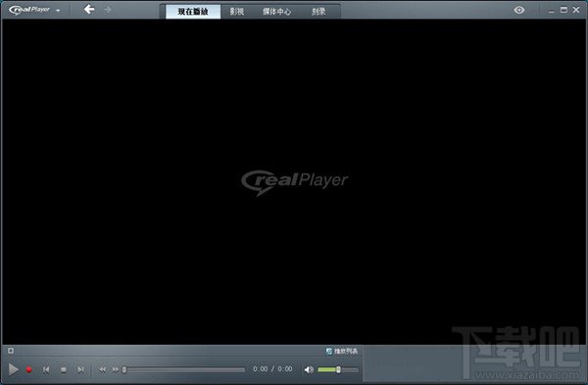Mute audio using the speaker icon

[x=309, y=369]
